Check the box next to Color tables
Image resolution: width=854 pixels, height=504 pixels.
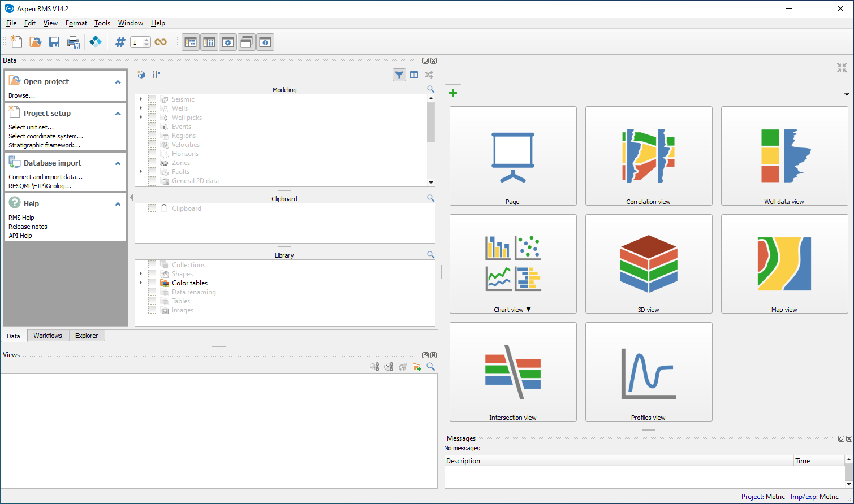[152, 283]
